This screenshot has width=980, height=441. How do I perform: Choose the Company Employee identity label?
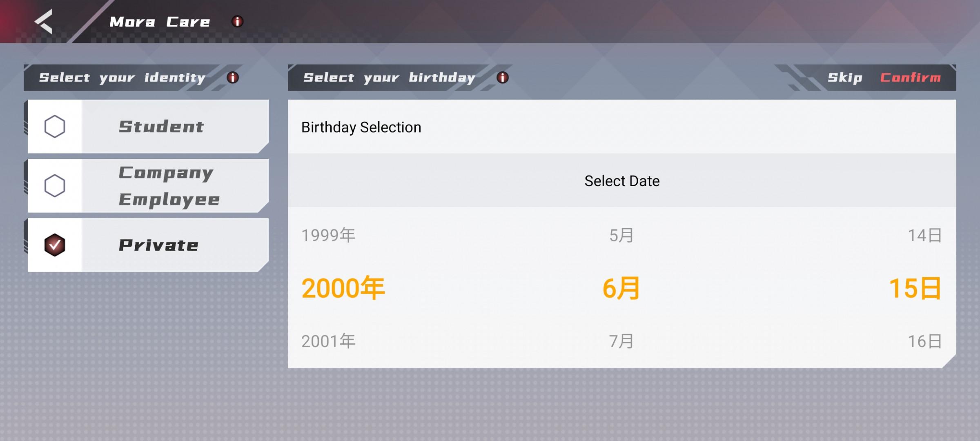169,186
